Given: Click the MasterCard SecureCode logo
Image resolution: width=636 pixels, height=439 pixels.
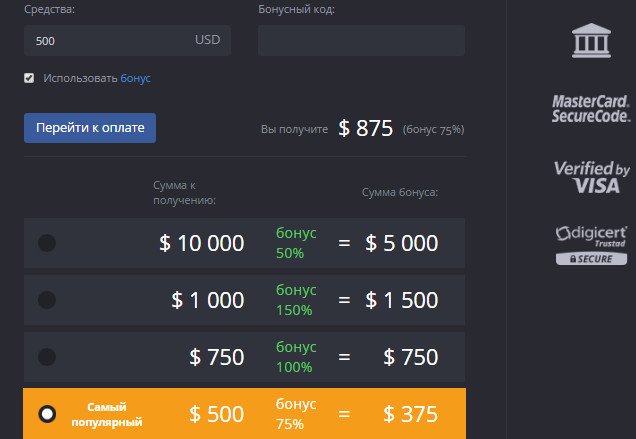Looking at the screenshot, I should pyautogui.click(x=590, y=108).
